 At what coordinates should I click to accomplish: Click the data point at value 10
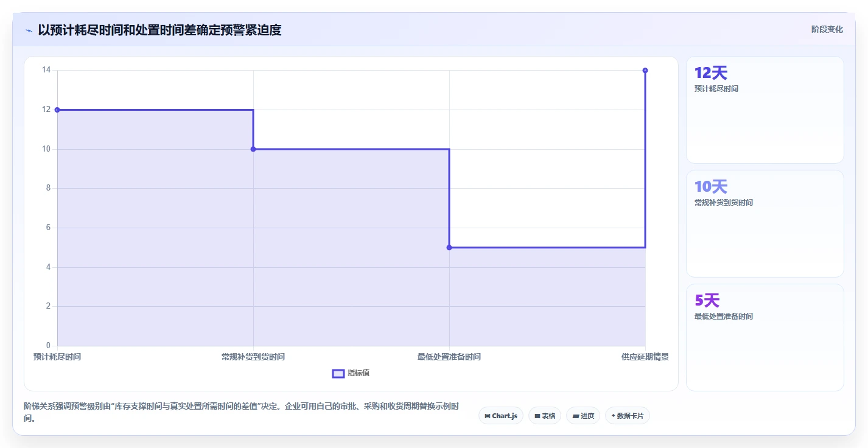tap(253, 149)
